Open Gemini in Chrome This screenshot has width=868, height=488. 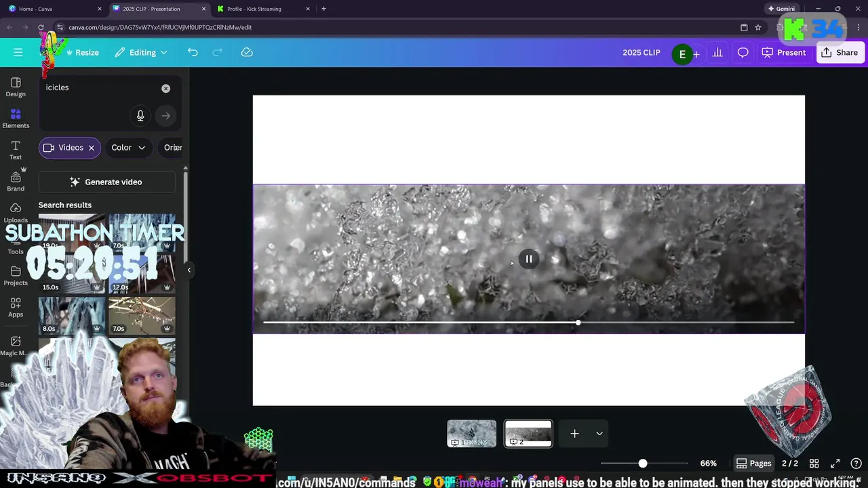pos(781,9)
